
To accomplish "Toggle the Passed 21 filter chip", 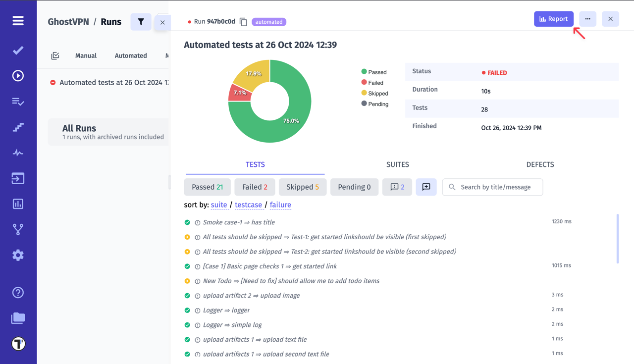I will (x=207, y=187).
